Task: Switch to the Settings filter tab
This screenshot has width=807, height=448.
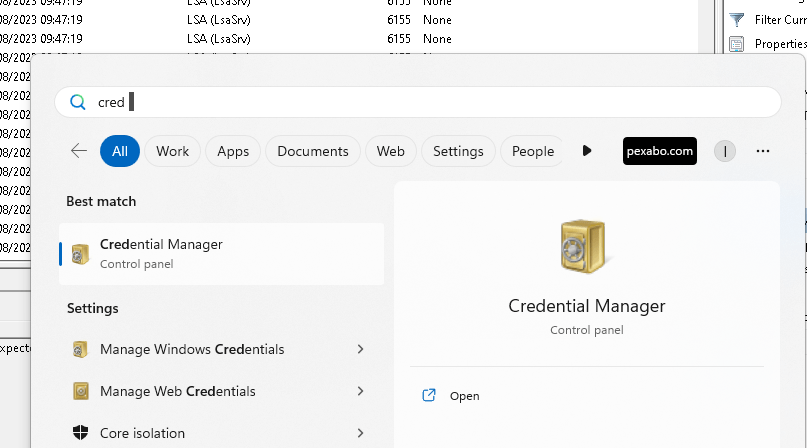Action: (x=458, y=151)
